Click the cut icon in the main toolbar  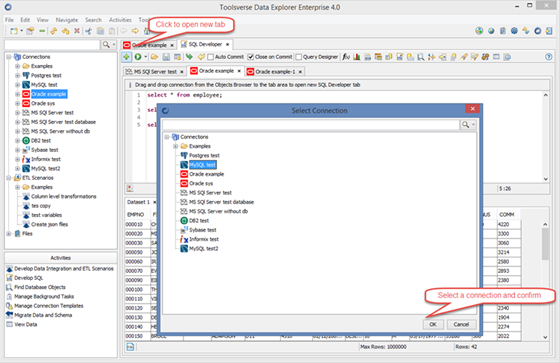tap(89, 31)
